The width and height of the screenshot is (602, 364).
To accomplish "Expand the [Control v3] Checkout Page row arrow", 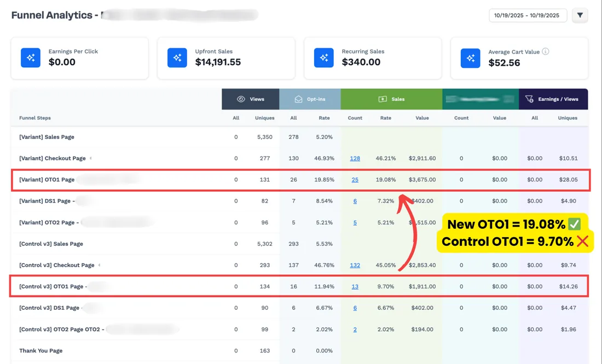I will (99, 265).
